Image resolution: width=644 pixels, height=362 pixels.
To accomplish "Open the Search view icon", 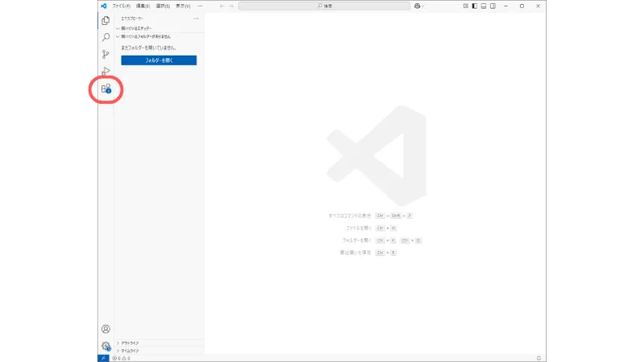I will (105, 37).
